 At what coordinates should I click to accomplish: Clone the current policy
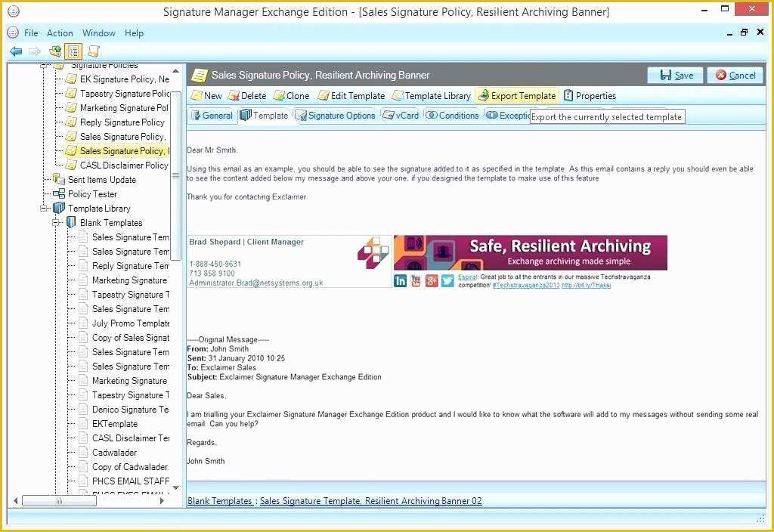click(x=292, y=96)
